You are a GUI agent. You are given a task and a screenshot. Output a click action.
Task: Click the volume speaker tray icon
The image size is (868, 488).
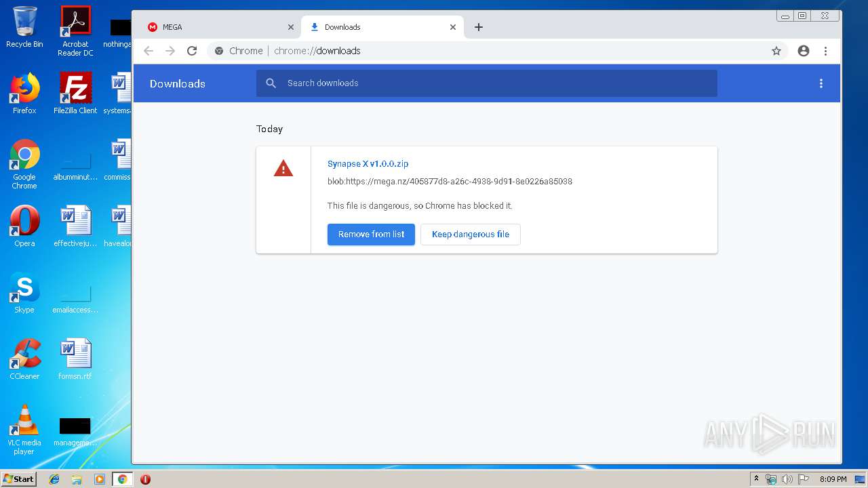coord(787,479)
